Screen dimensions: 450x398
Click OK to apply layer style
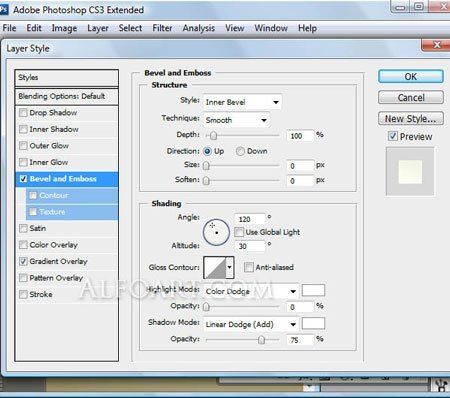(411, 76)
